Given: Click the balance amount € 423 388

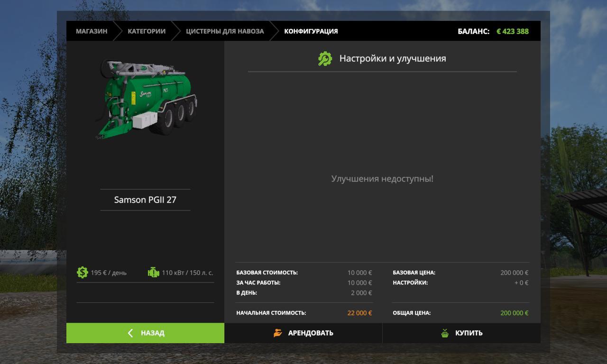Looking at the screenshot, I should coord(512,31).
